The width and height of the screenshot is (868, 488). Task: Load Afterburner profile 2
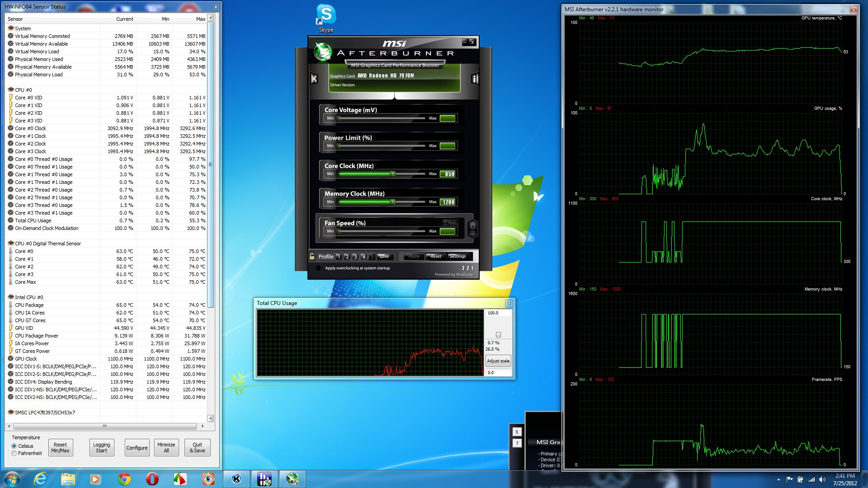pyautogui.click(x=347, y=257)
